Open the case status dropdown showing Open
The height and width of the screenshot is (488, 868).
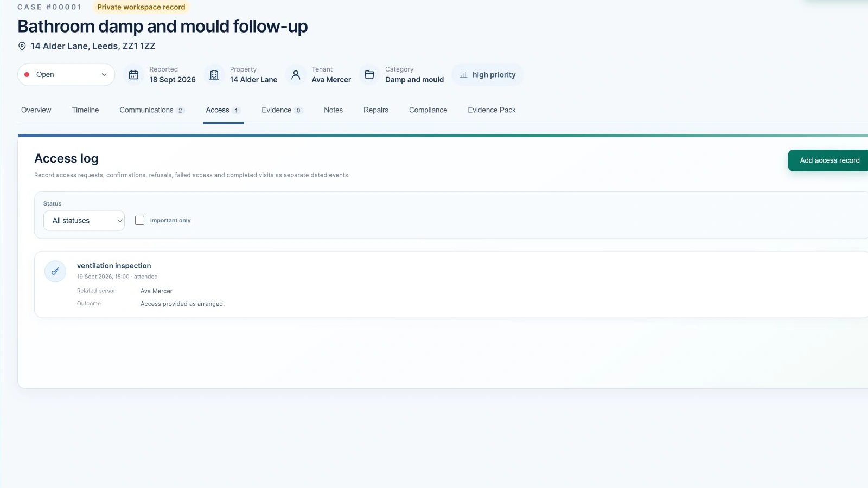(66, 75)
